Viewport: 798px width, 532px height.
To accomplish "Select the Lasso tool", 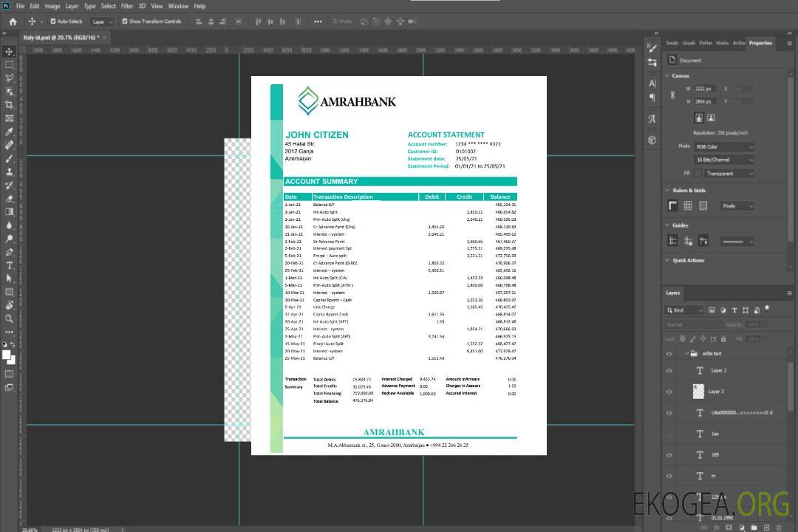I will [9, 78].
